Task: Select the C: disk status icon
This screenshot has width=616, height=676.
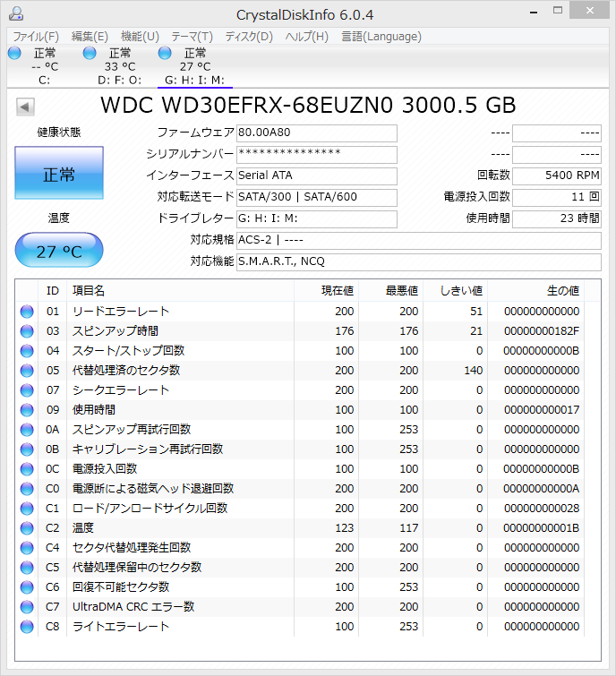Action: tap(14, 53)
